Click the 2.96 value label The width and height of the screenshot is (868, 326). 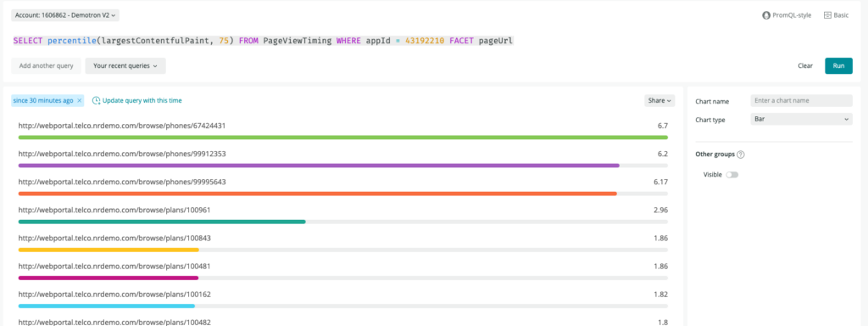click(x=661, y=211)
